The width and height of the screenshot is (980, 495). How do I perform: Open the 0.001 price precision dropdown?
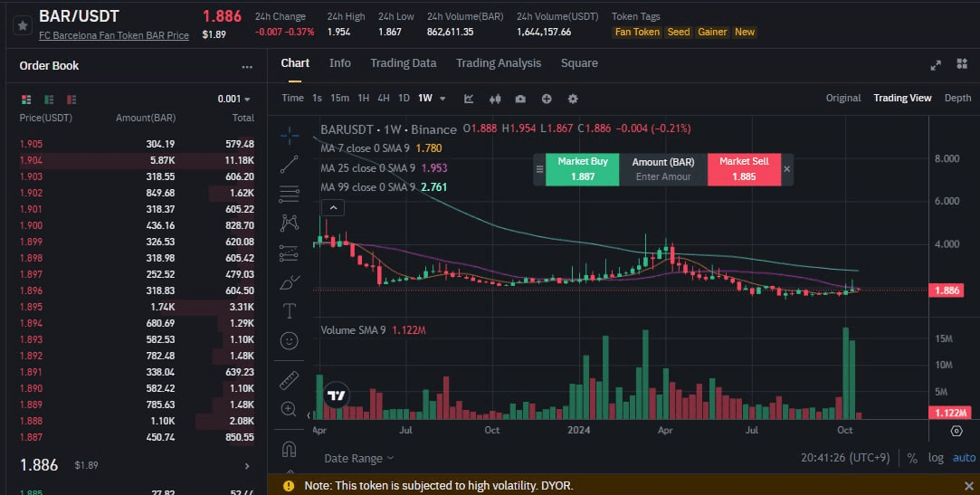click(233, 99)
